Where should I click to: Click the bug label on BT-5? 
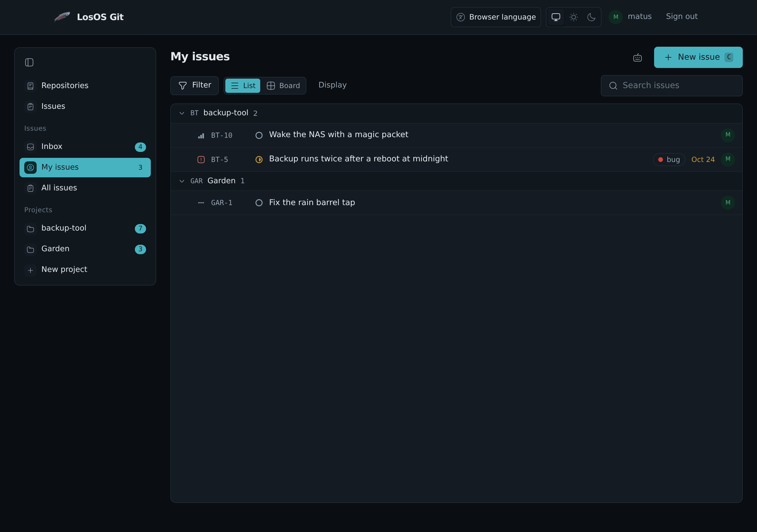coord(669,160)
